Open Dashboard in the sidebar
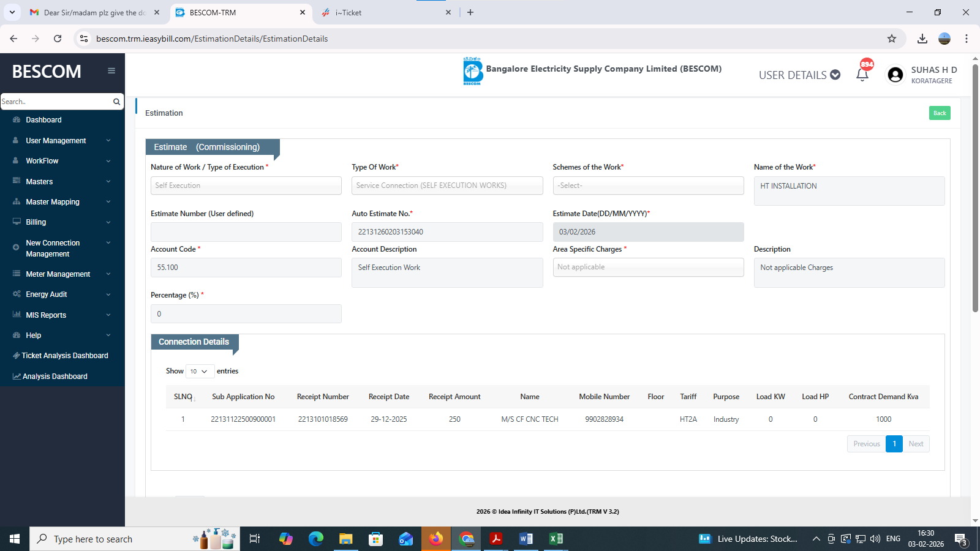The image size is (980, 551). pos(43,120)
